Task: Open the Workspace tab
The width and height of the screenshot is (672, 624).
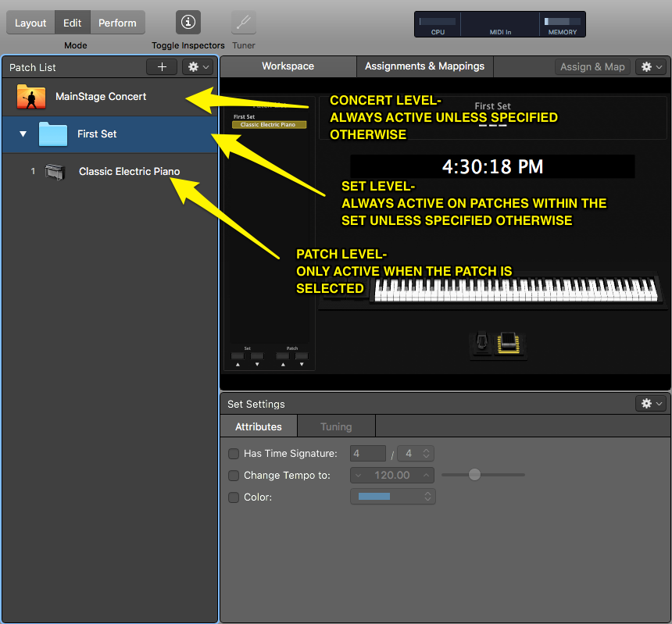Action: (288, 66)
